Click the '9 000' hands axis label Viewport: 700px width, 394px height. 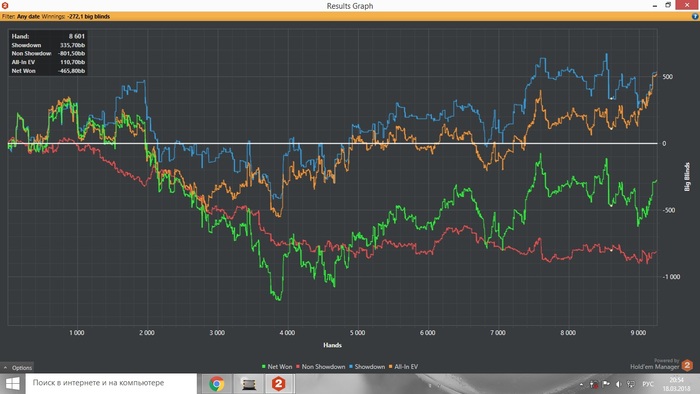coord(638,333)
